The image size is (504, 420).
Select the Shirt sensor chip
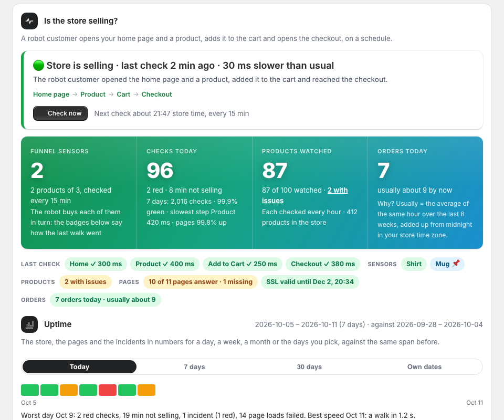(414, 264)
